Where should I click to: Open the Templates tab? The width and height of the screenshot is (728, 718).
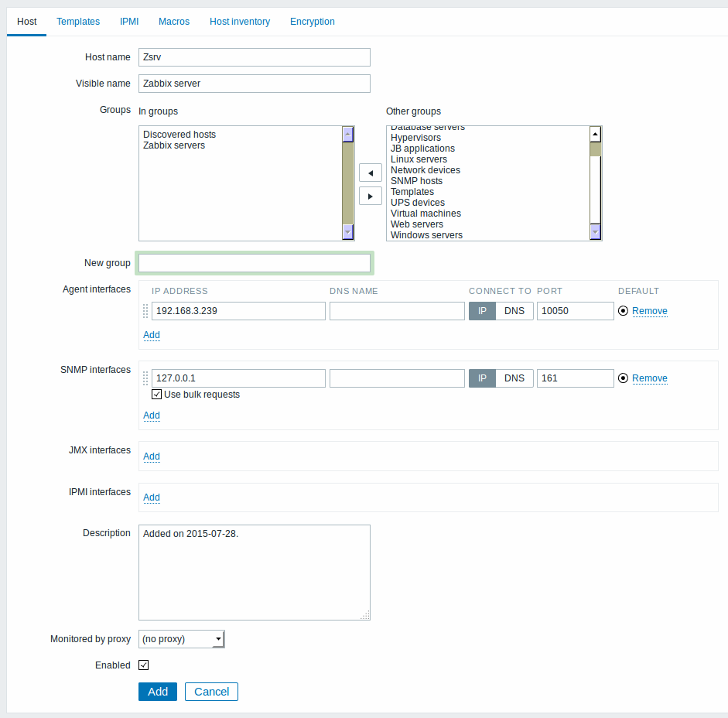point(78,22)
